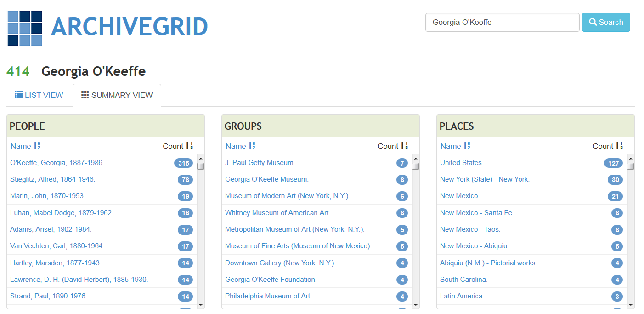Viewport: 644px width, 314px height.
Task: Open United States place link
Action: pos(462,163)
